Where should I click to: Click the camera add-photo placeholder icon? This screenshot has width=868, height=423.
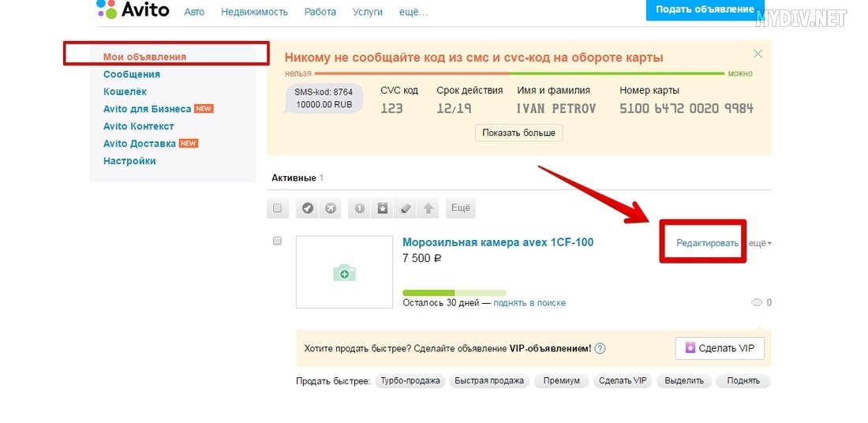coord(344,272)
